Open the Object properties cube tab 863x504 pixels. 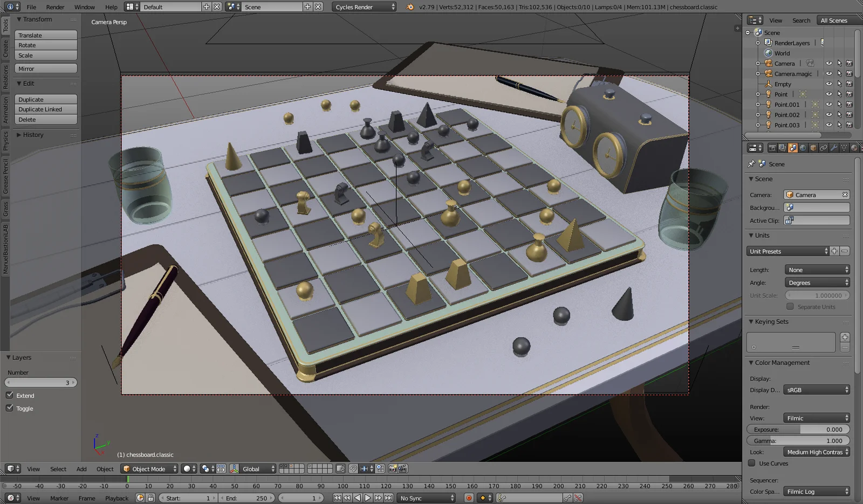point(813,147)
